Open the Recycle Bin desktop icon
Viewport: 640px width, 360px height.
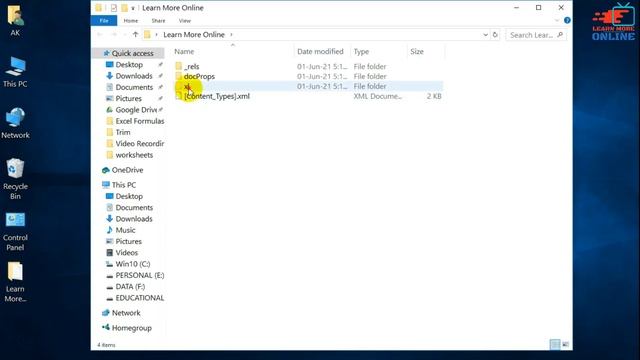(15, 179)
